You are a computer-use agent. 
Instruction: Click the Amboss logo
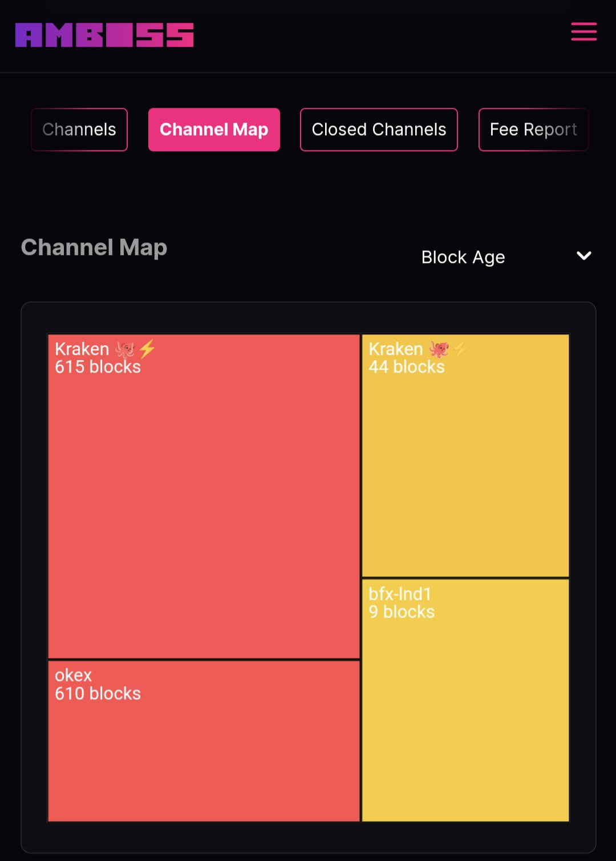click(x=104, y=35)
